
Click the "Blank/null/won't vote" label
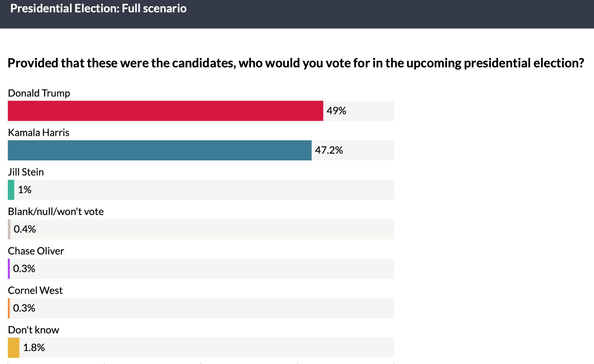(x=56, y=212)
